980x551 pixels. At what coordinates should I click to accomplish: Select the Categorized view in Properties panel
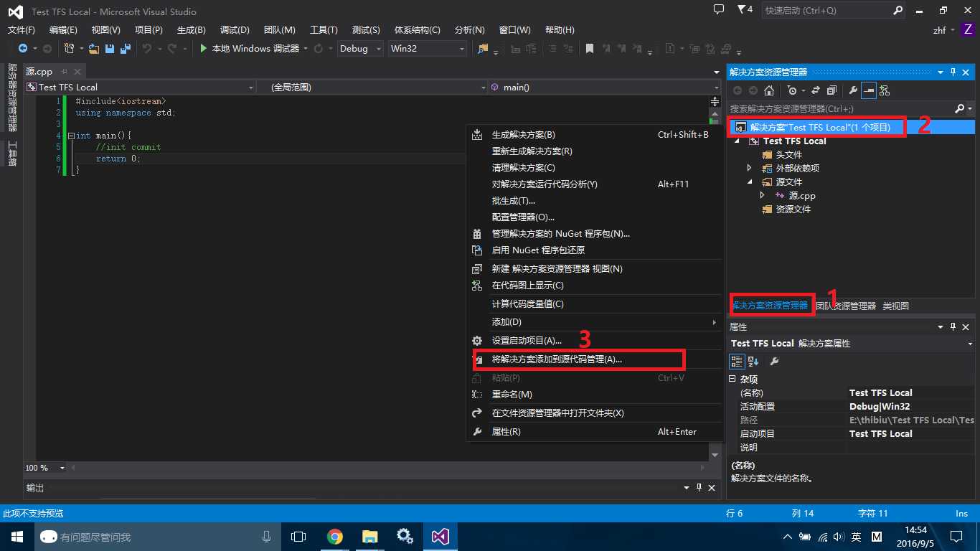tap(737, 361)
